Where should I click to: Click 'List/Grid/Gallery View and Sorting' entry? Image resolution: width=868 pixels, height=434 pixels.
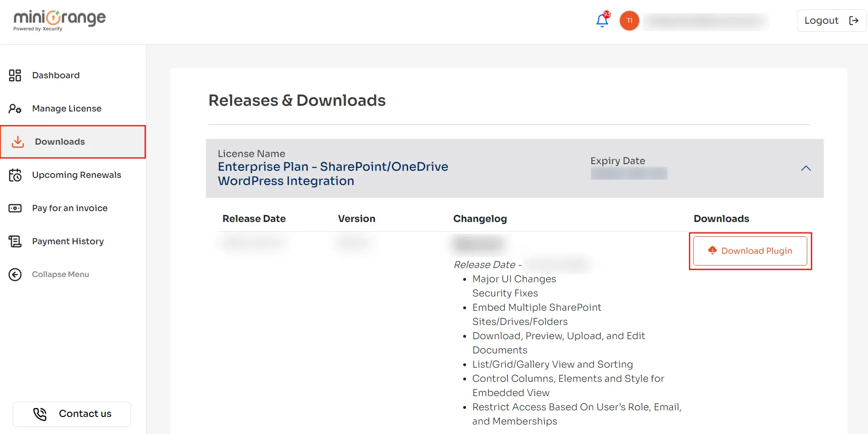552,364
